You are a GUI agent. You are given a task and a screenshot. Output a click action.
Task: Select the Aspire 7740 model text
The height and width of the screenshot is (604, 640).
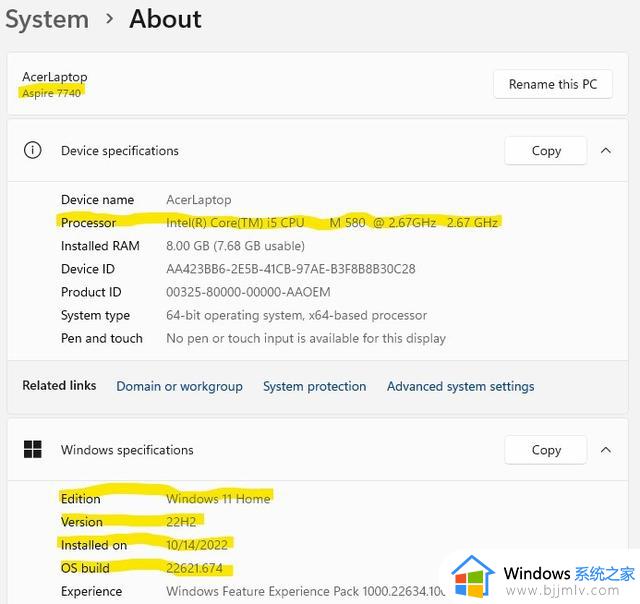(x=51, y=93)
